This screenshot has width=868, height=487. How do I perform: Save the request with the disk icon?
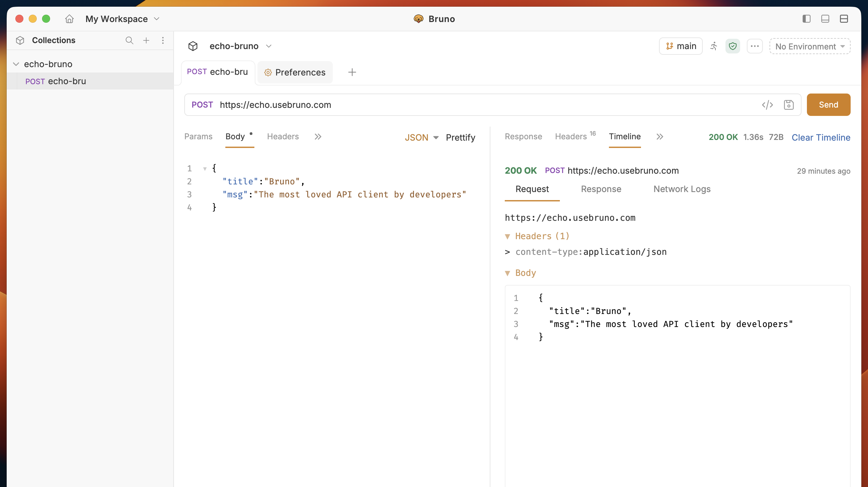[x=789, y=105]
